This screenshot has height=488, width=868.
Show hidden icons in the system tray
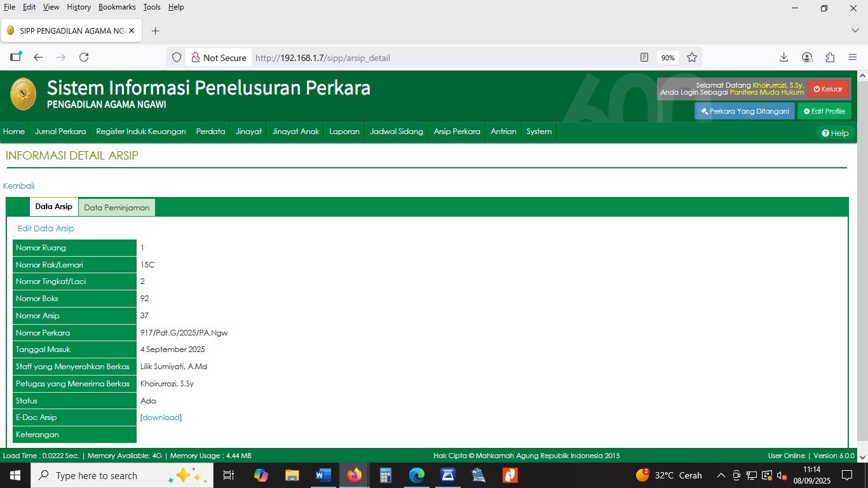coord(721,475)
